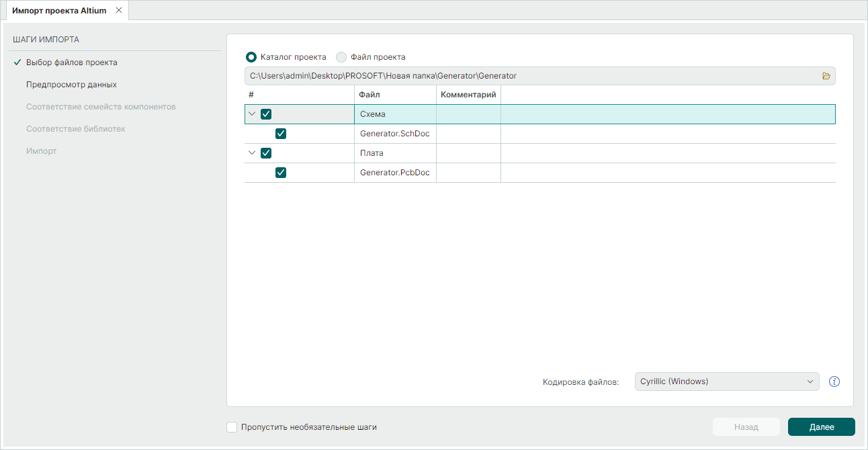Uncheck the Плата group checkbox
The height and width of the screenshot is (450, 868).
pyautogui.click(x=266, y=153)
